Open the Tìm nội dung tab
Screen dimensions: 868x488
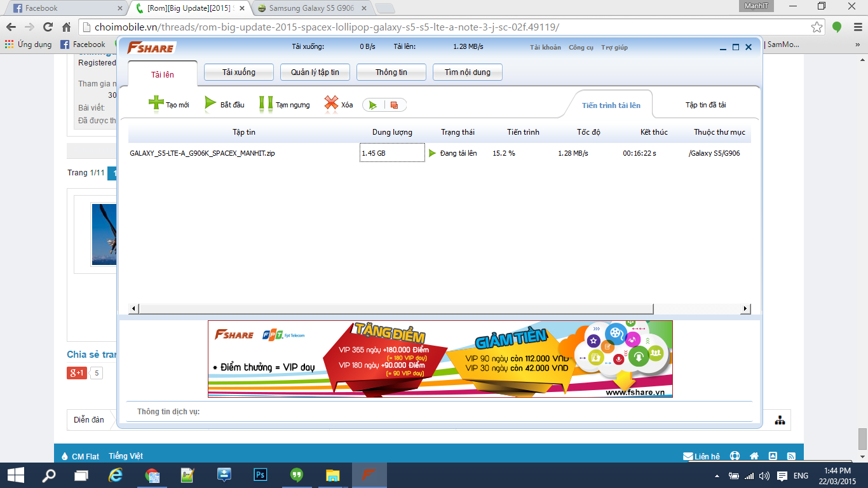(468, 72)
